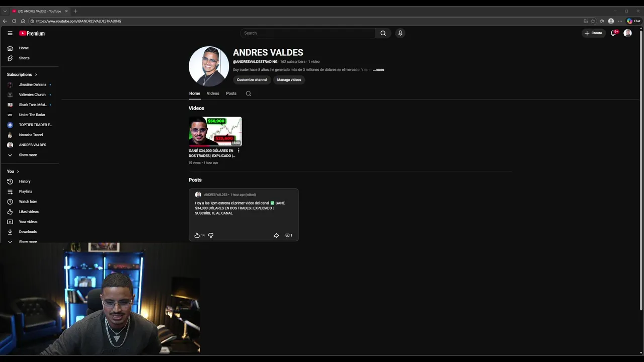Click the channel profile picture
644x362 pixels.
point(209,66)
